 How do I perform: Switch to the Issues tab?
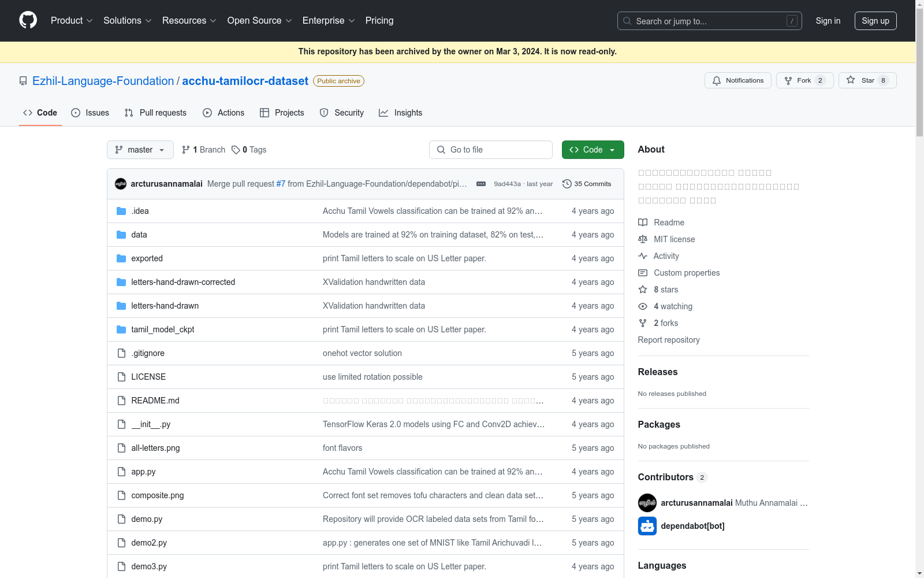coord(90,113)
